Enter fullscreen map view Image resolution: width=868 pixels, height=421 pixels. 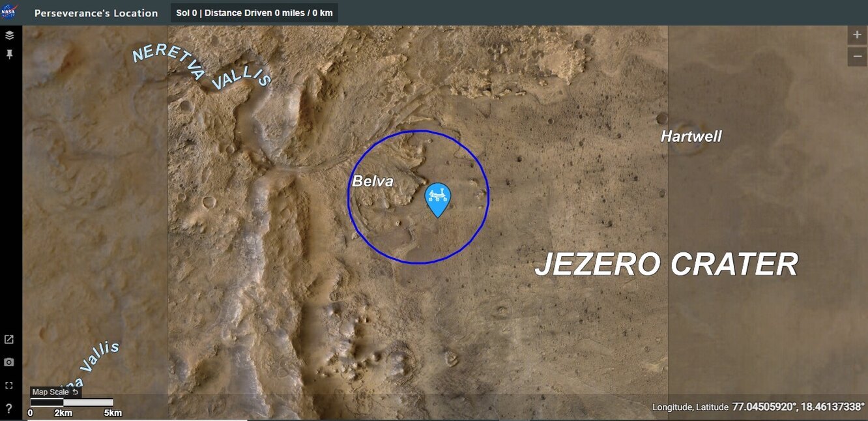click(9, 385)
